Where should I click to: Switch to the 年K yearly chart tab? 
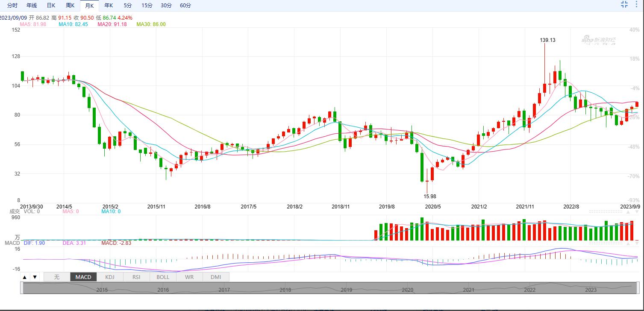(109, 6)
